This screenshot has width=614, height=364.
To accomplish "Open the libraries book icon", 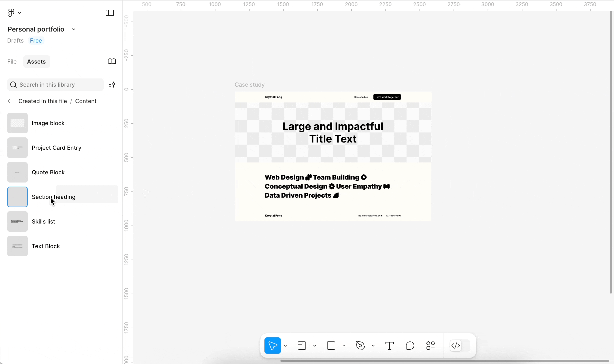I will click(x=112, y=62).
